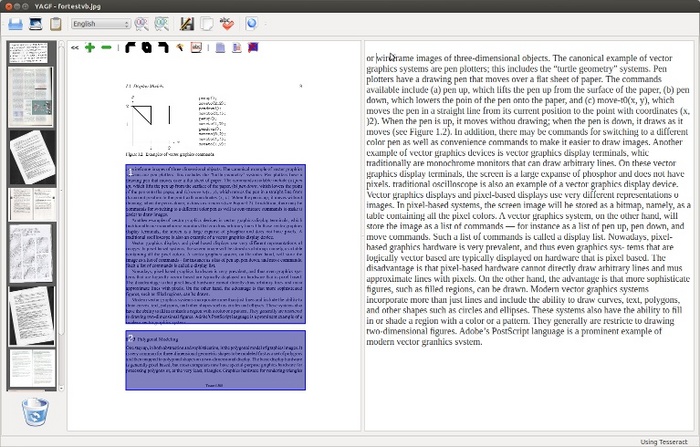700x447 pixels.
Task: Select recognition block 1
Action: point(216,244)
